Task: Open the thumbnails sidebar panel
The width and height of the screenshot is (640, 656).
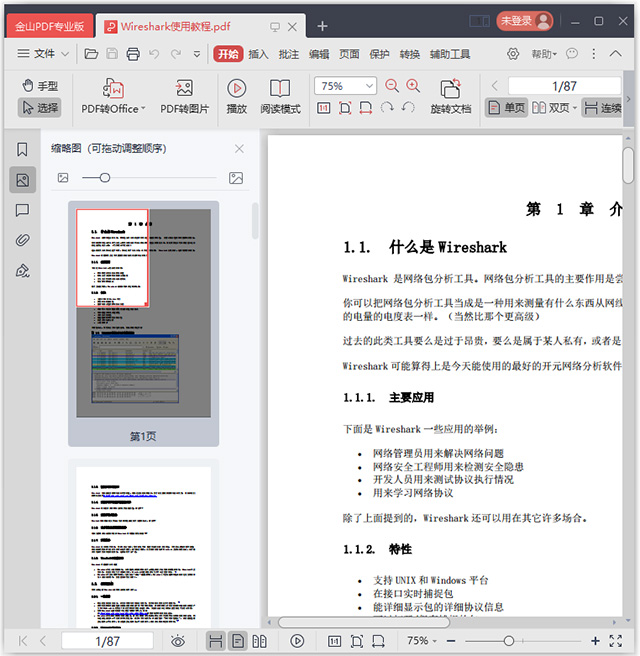Action: [x=23, y=180]
